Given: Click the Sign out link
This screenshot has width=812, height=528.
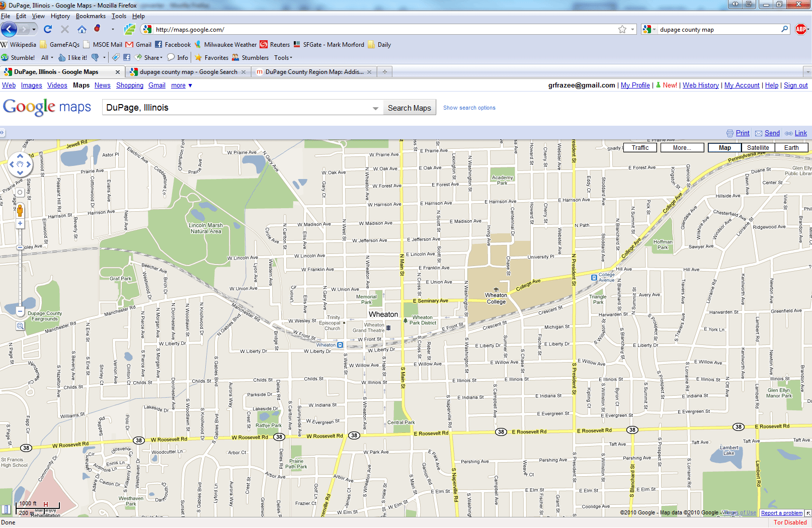Looking at the screenshot, I should pyautogui.click(x=795, y=85).
